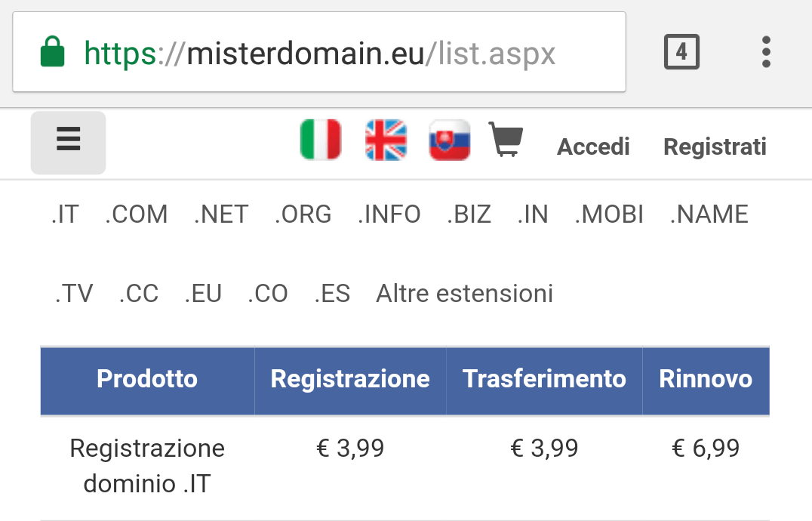Open the browser tab switcher showing 4
The image size is (812, 521).
681,52
